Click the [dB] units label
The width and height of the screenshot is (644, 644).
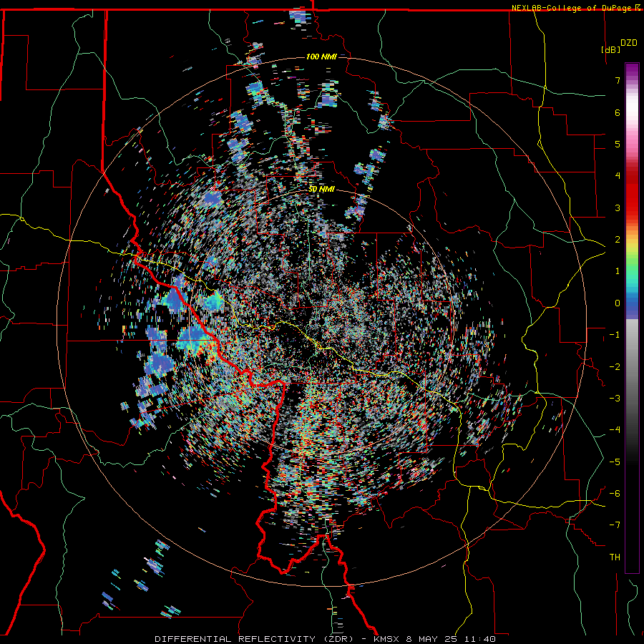tap(610, 49)
